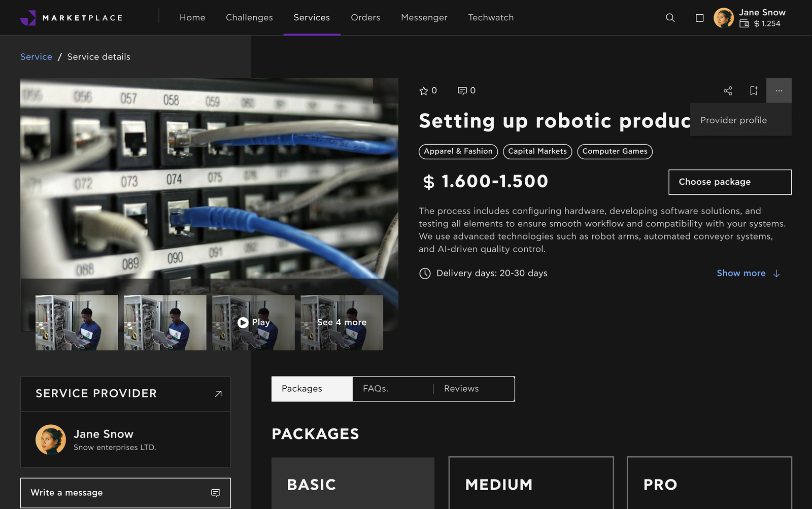Click the share icon
Image resolution: width=812 pixels, height=509 pixels.
(x=728, y=91)
